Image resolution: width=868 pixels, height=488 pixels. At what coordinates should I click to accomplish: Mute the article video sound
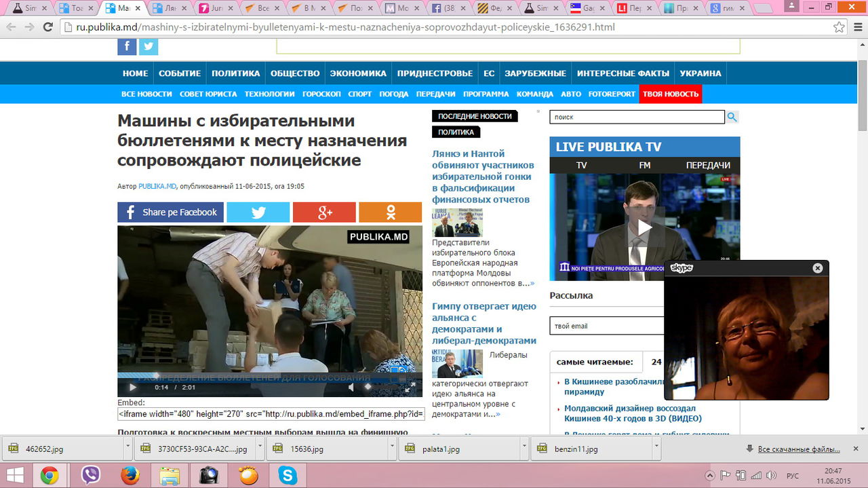coord(351,387)
